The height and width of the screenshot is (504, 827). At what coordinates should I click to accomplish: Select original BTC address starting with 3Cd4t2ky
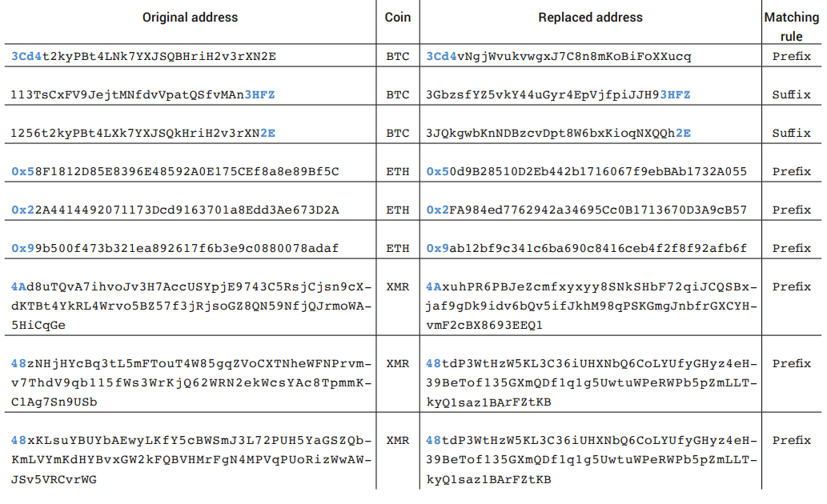tap(144, 57)
